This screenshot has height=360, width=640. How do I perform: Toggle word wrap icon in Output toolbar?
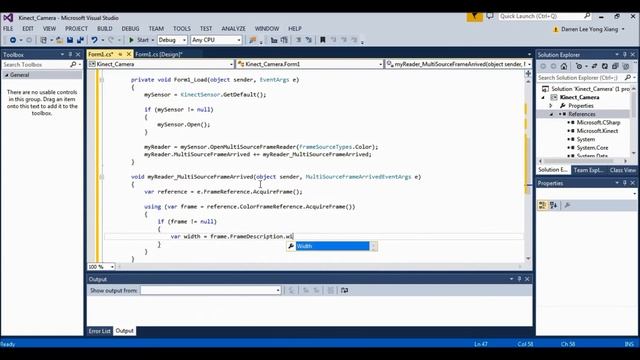[344, 290]
